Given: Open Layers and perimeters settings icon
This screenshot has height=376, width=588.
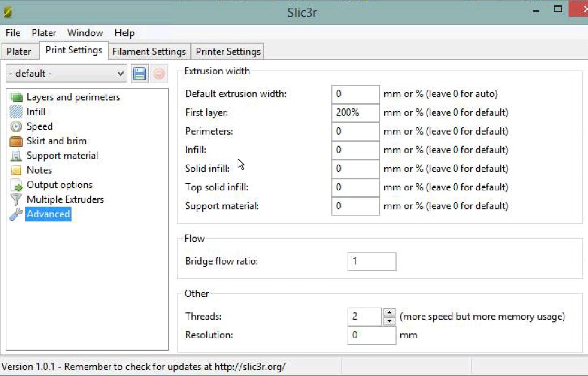Looking at the screenshot, I should 16,97.
